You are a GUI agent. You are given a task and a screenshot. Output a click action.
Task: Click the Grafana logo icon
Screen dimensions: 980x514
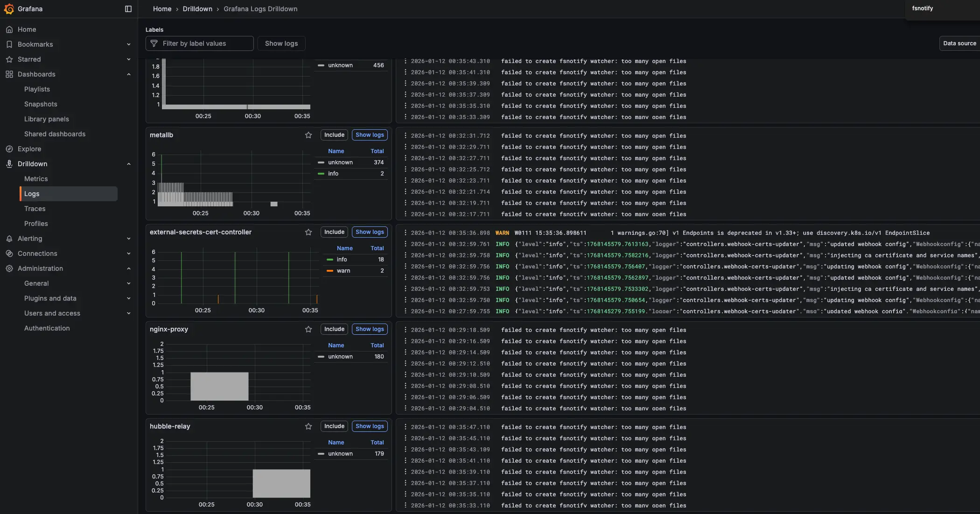tap(9, 9)
